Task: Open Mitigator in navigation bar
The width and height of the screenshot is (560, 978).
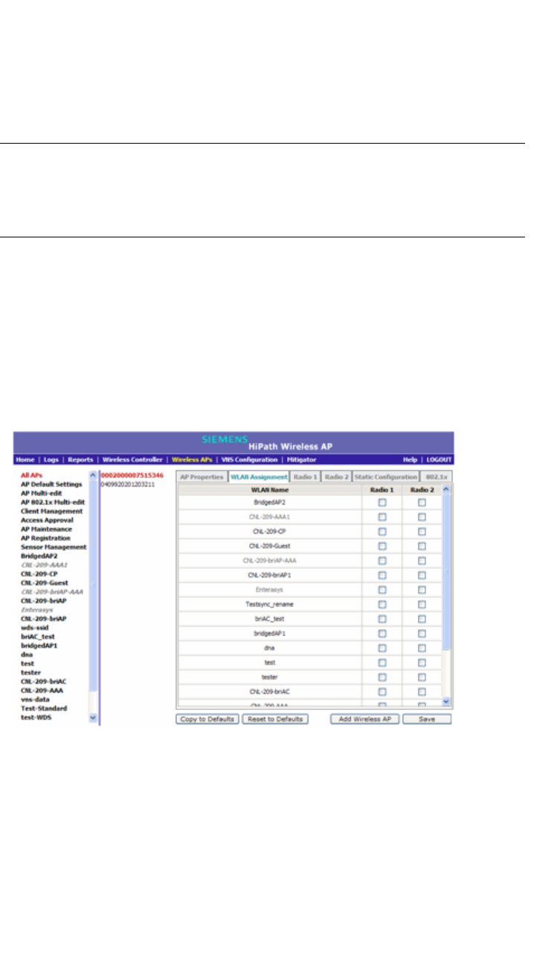Action: [302, 460]
